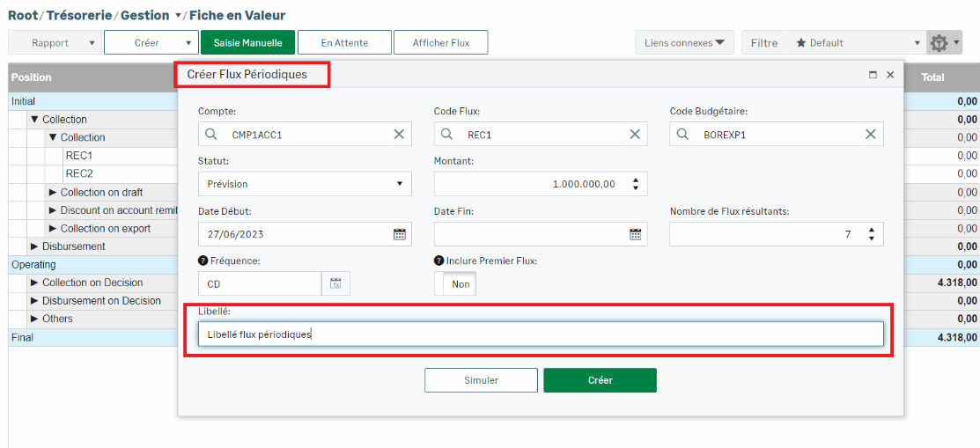
Task: Open the Créer toolbar dropdown menu
Action: coord(151,42)
